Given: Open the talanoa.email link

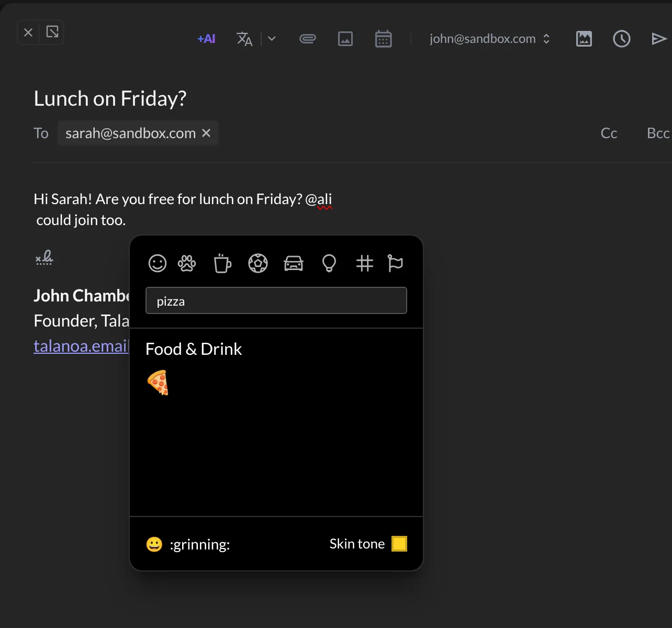Looking at the screenshot, I should [81, 346].
